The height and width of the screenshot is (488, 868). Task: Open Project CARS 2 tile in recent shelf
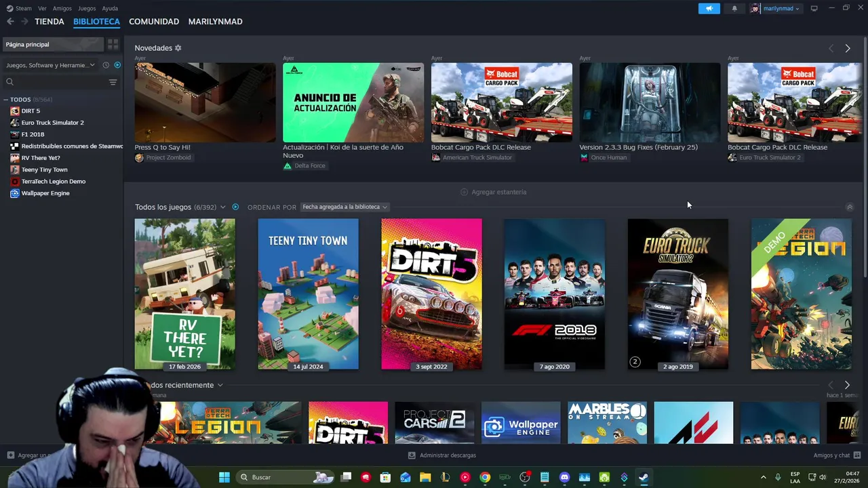[434, 423]
